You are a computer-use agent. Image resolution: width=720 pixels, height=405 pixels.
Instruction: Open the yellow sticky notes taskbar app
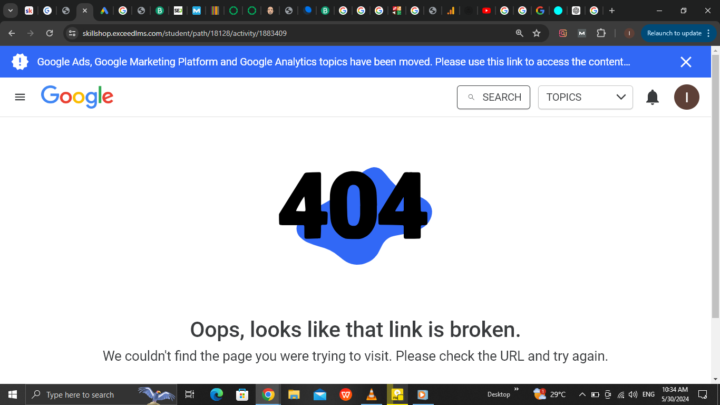(x=397, y=394)
